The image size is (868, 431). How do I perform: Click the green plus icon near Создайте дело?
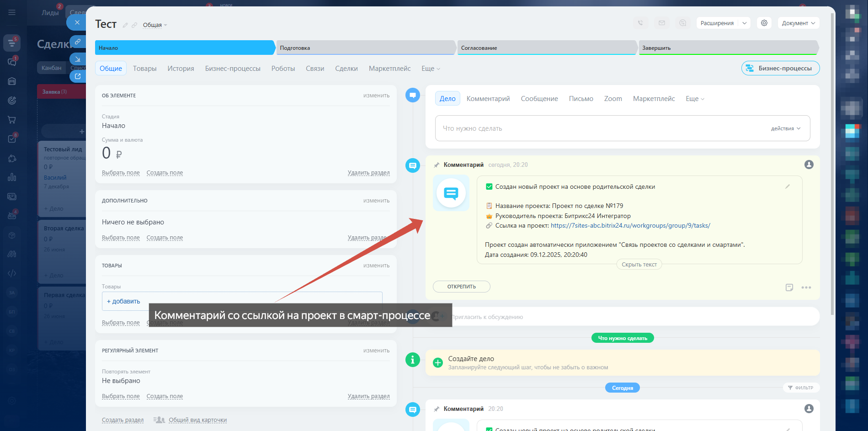click(437, 363)
